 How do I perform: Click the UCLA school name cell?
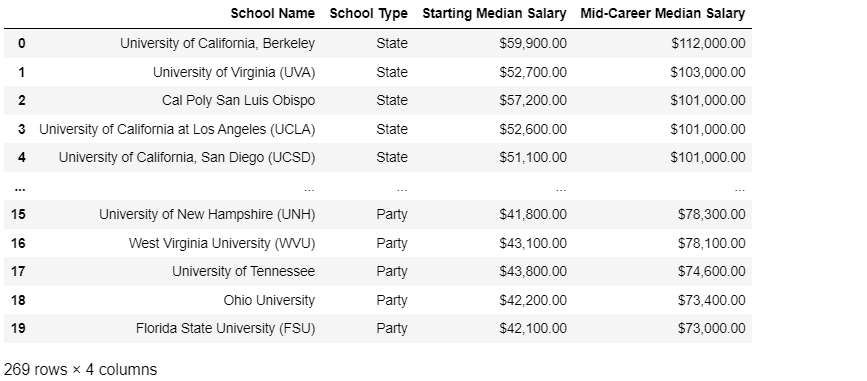(177, 129)
